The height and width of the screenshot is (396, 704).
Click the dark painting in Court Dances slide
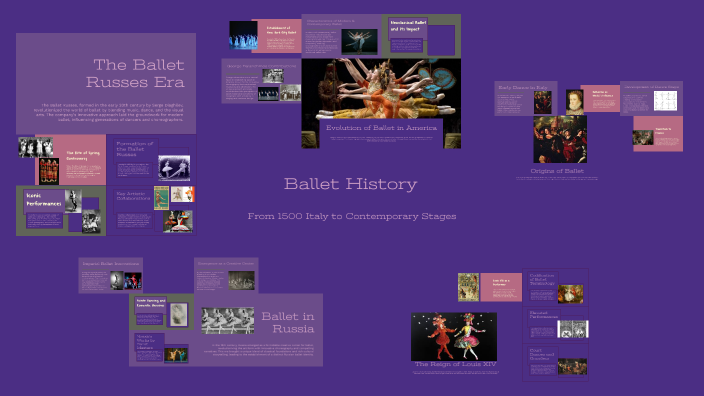coord(572,366)
